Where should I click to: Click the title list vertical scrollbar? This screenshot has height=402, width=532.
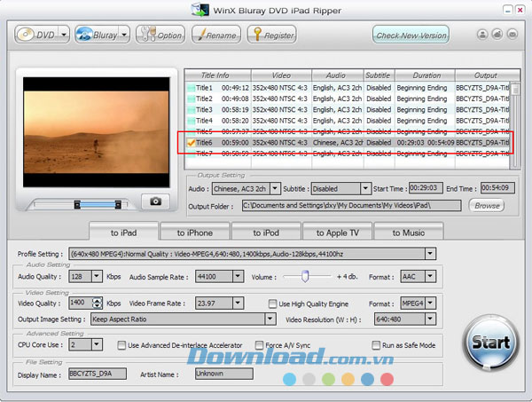coord(515,124)
